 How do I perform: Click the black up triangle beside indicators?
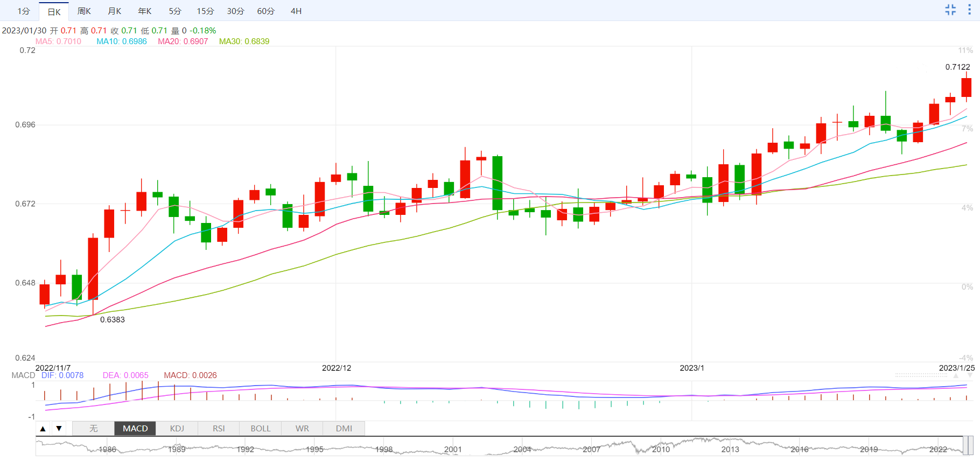tap(43, 429)
